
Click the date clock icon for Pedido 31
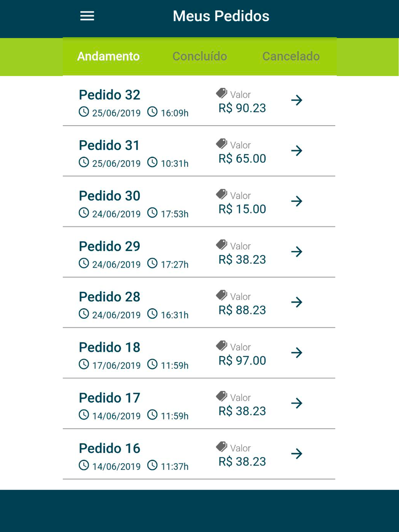[84, 162]
